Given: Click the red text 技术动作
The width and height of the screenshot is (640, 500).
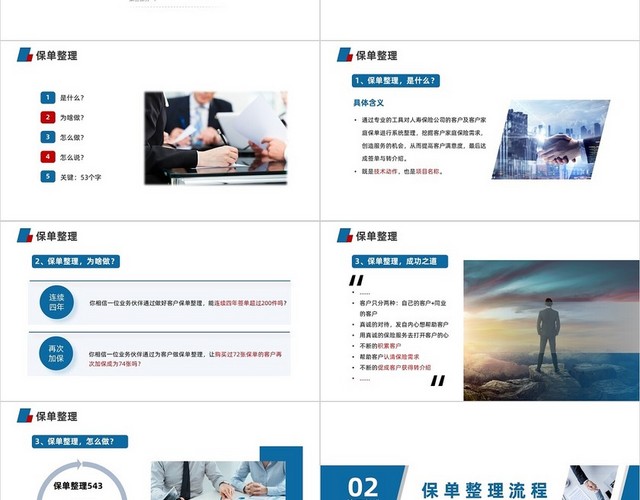Looking at the screenshot, I should coord(386,172).
